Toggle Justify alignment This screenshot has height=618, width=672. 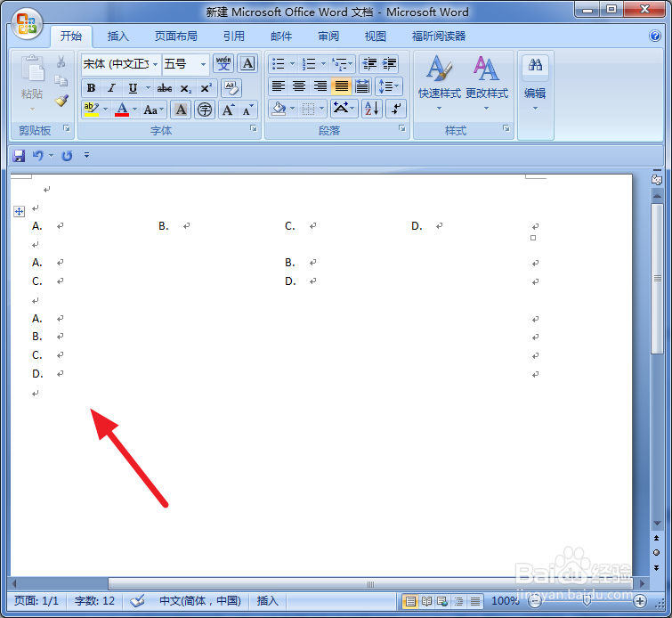click(x=341, y=86)
